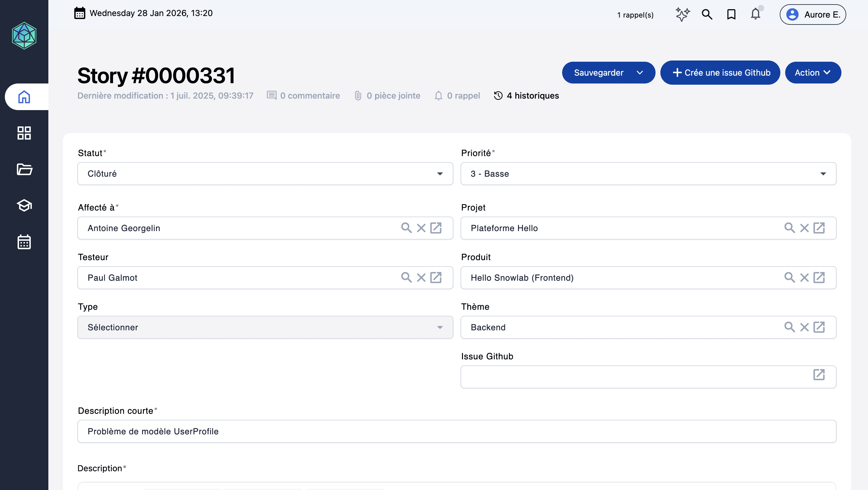Expand Sauvegarder button chevron options
This screenshot has width=868, height=490.
tap(640, 73)
